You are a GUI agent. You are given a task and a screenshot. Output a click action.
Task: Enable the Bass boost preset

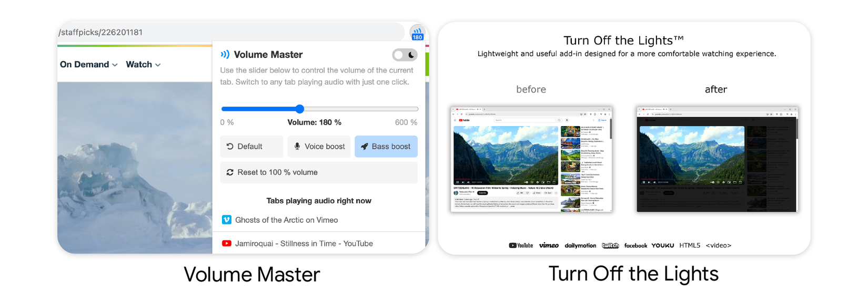click(x=386, y=147)
